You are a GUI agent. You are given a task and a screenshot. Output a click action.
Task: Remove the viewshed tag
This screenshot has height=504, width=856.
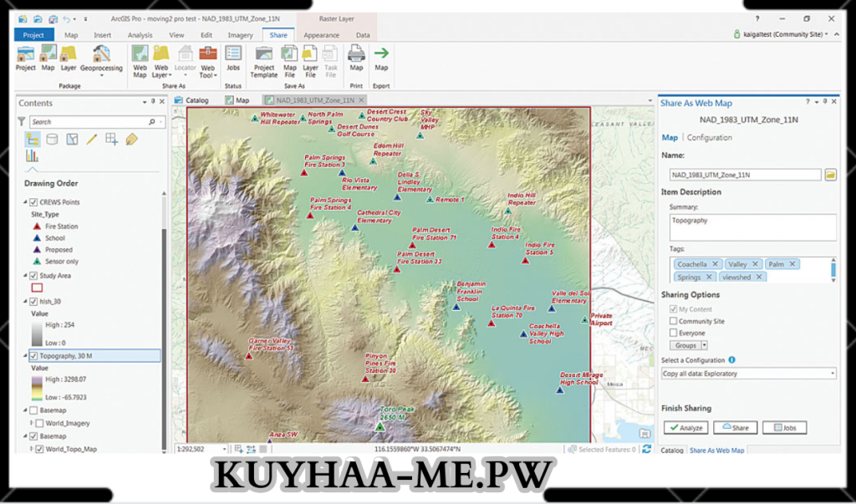pos(759,277)
